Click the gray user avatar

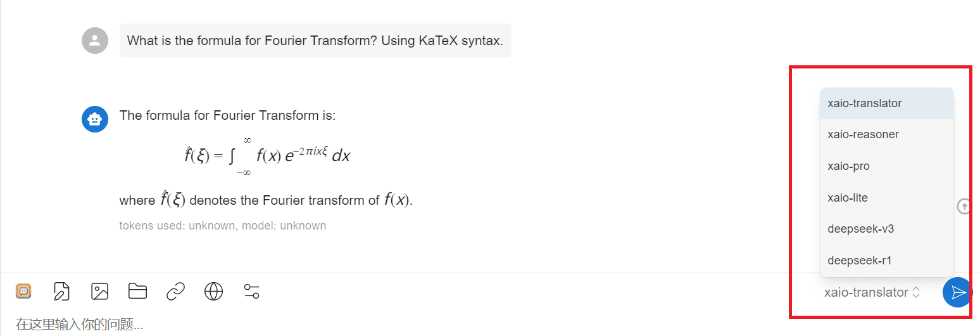point(95,41)
